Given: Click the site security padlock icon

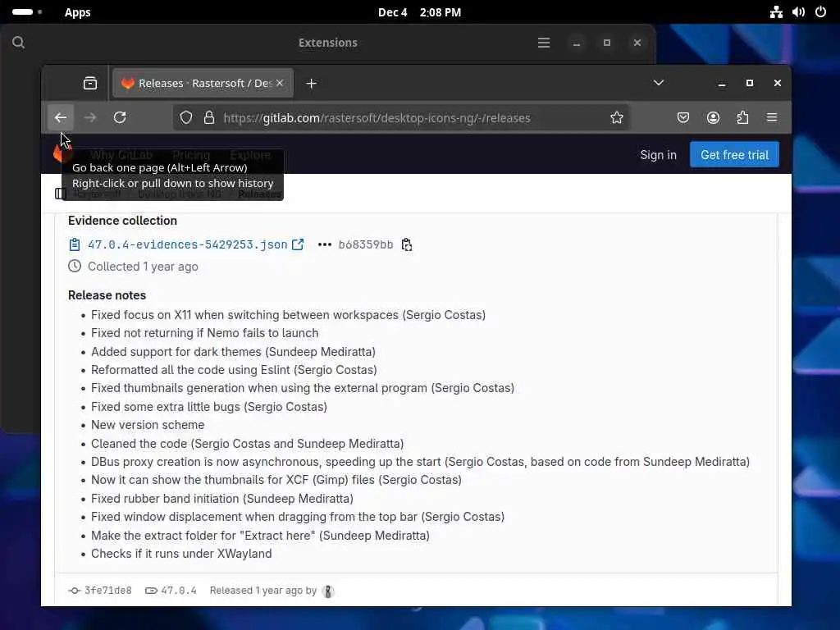Looking at the screenshot, I should (209, 118).
